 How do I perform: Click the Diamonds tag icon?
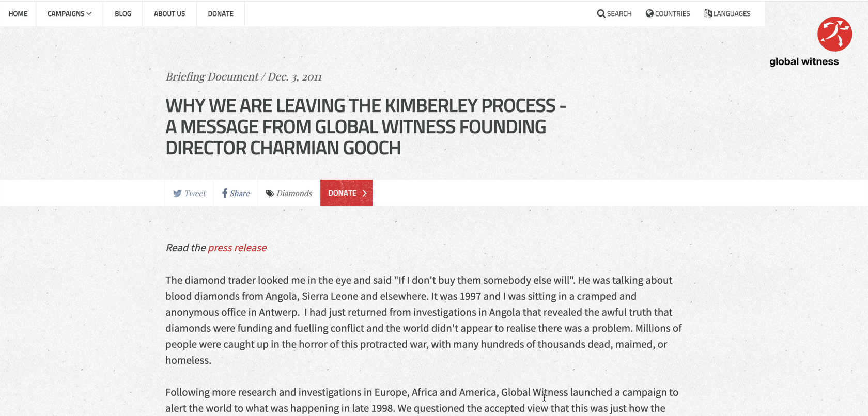point(270,193)
